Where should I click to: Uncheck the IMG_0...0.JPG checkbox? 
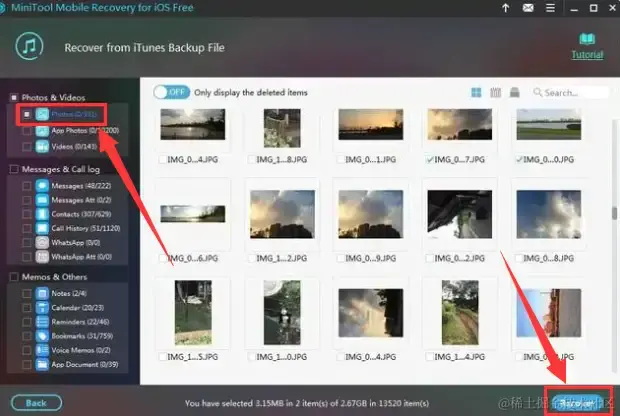pos(519,159)
